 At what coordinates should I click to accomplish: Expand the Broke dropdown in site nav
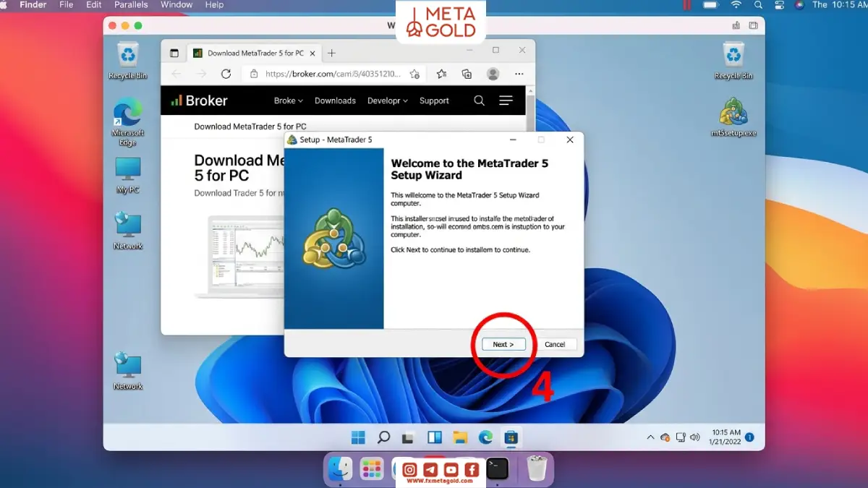click(x=289, y=100)
